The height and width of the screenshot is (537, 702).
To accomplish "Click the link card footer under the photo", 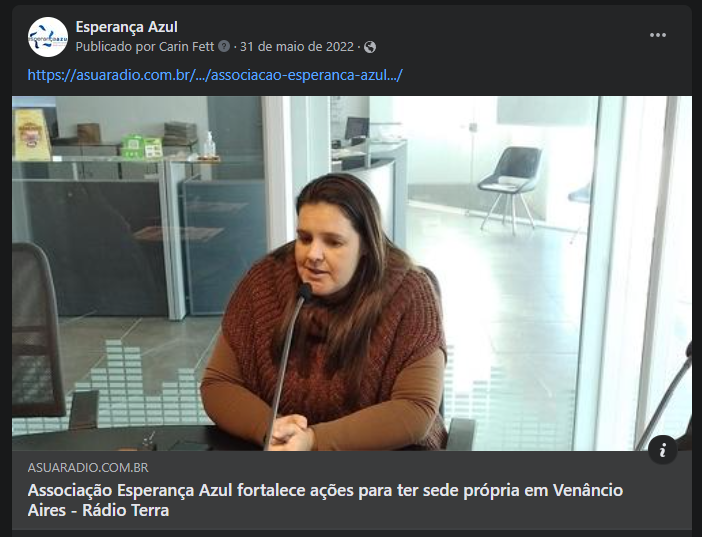I will click(x=352, y=490).
